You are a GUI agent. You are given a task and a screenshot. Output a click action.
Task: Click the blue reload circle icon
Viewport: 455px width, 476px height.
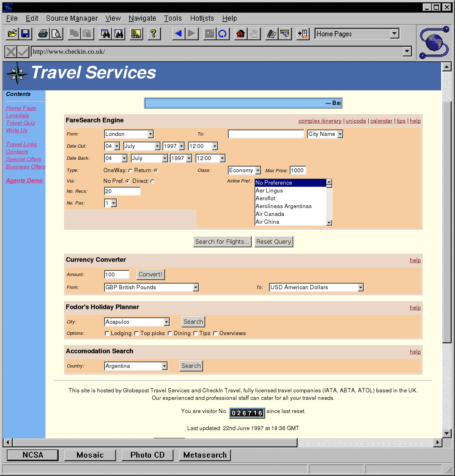click(x=223, y=34)
